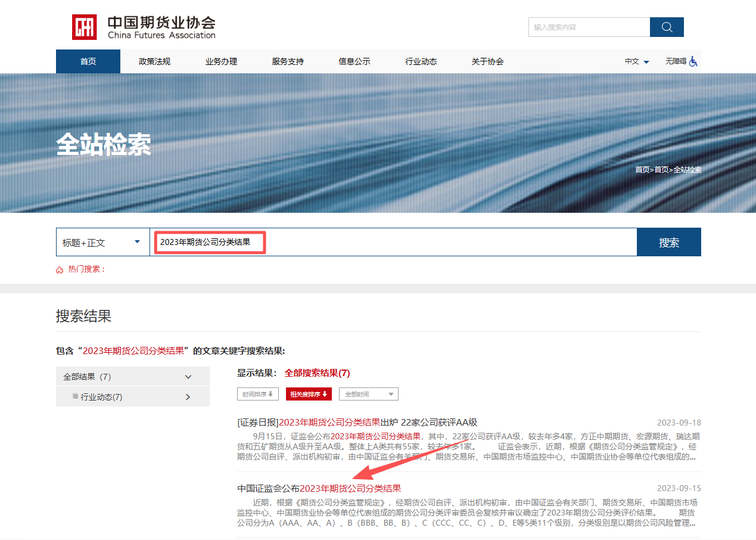Click the top header search input field
The image size is (756, 540).
click(x=589, y=27)
